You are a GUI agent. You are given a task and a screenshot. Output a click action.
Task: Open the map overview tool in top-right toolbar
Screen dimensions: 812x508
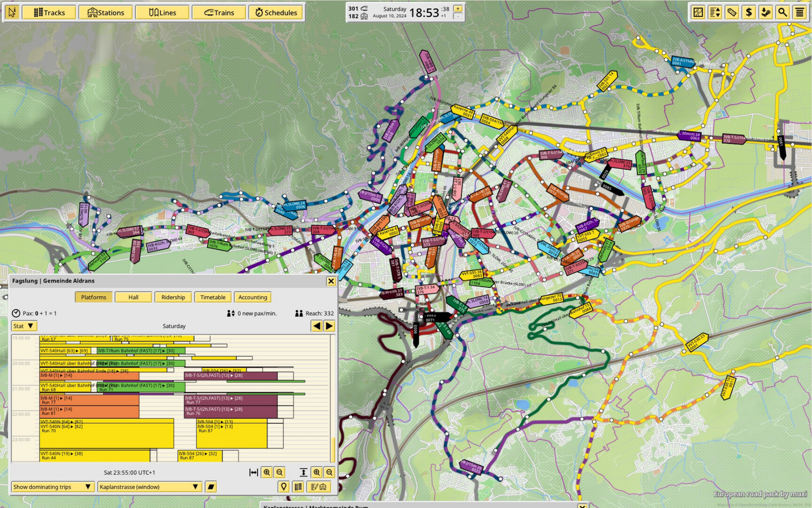coord(698,12)
